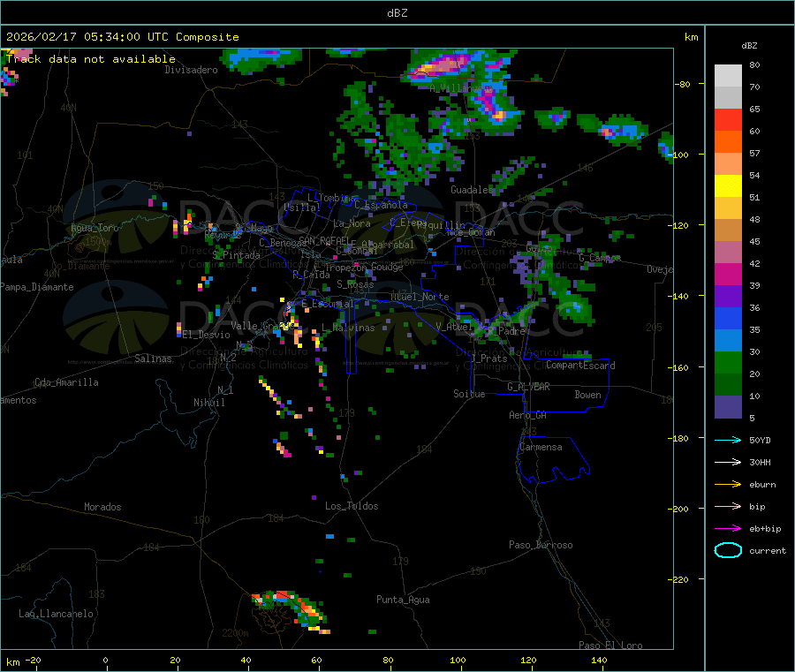
Task: Click the Divisadero location label
Action: (191, 70)
